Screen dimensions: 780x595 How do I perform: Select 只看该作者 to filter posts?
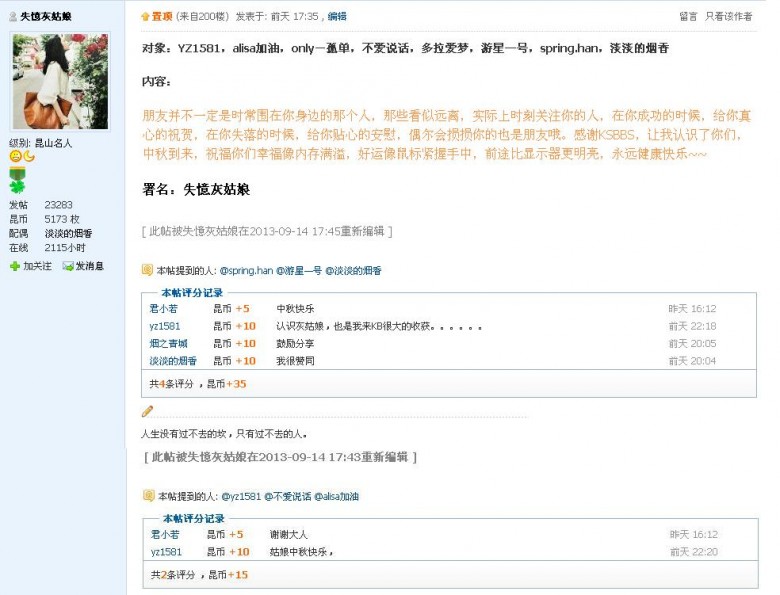click(729, 16)
